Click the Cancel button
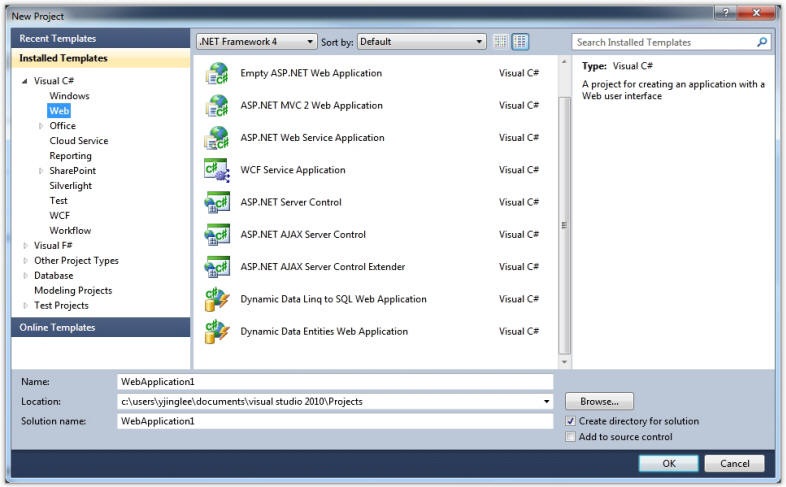The height and width of the screenshot is (487, 786). [734, 463]
